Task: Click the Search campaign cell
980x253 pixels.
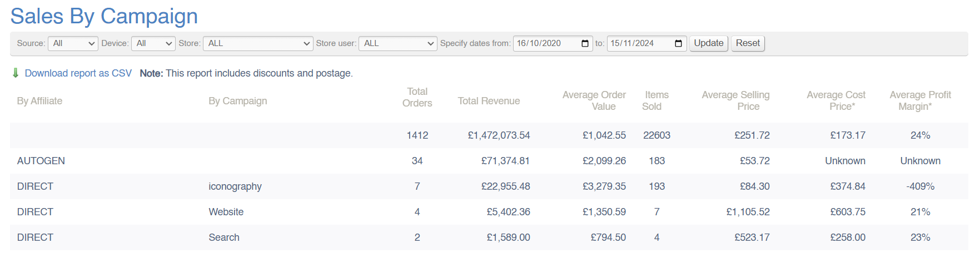Action: pos(224,237)
